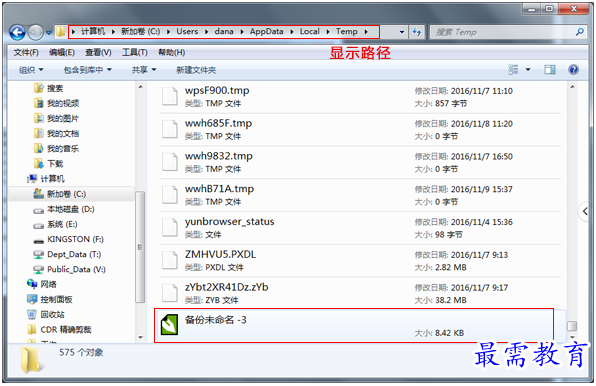Image resolution: width=596 pixels, height=386 pixels.
Task: Click the navigation pane scrollbar thumb
Action: (140, 247)
